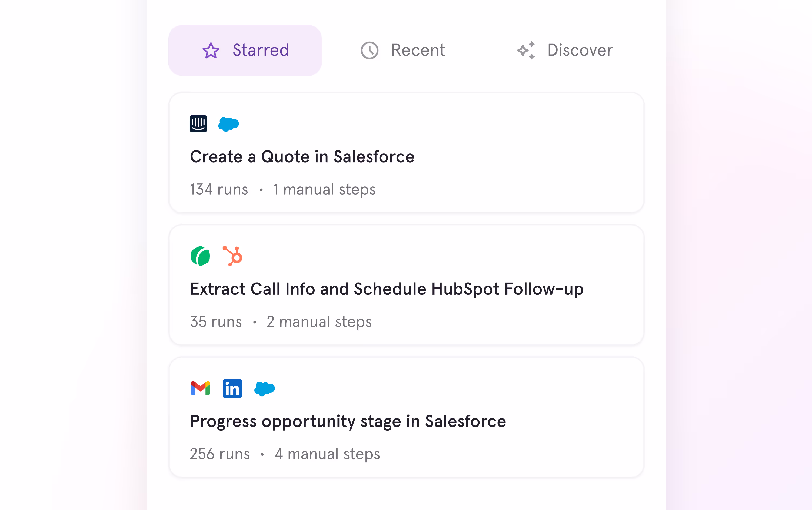Open Create a Quote in Salesforce workflow

tap(406, 152)
